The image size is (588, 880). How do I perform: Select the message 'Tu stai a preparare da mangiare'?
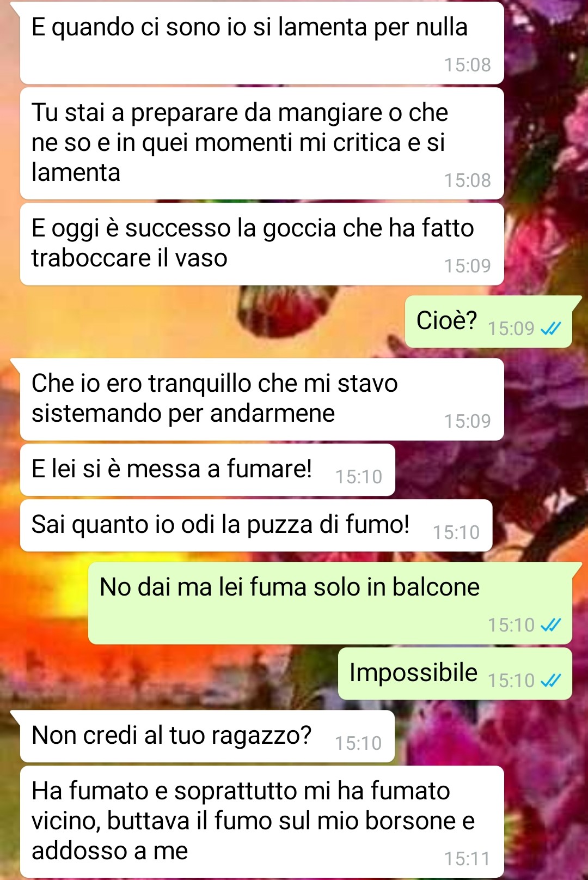[x=262, y=143]
